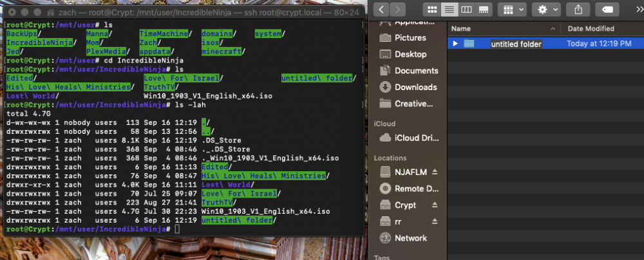
Task: Switch Finder to list view
Action: click(450, 9)
